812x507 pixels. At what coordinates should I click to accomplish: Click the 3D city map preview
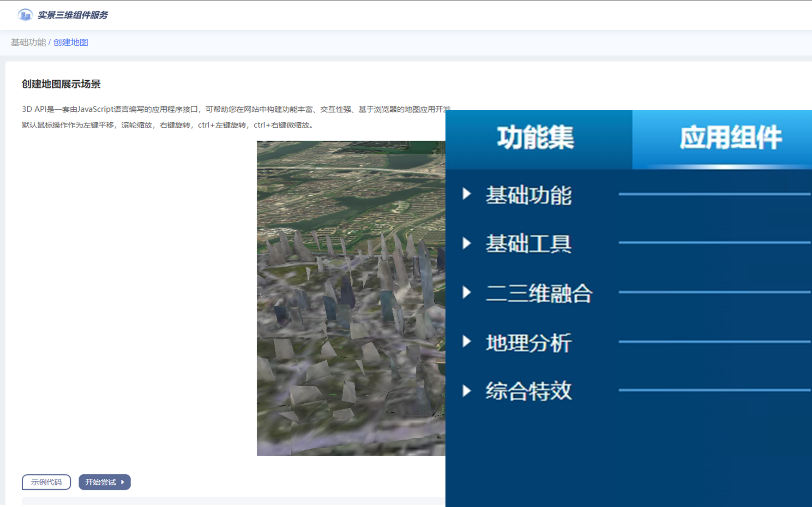pos(351,298)
